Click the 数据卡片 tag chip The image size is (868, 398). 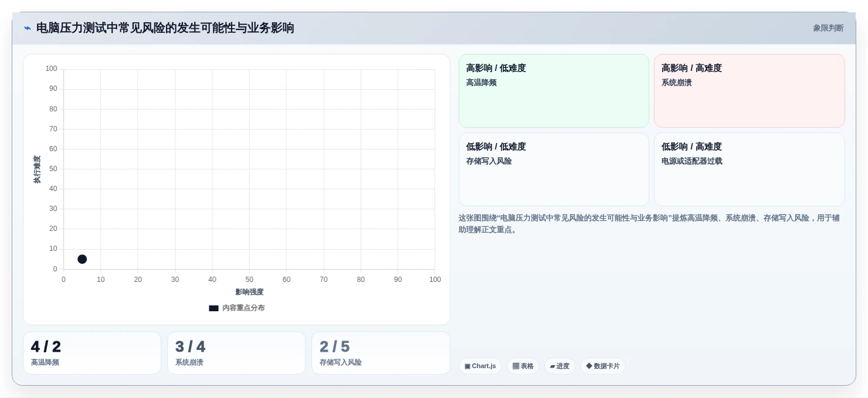pos(603,366)
